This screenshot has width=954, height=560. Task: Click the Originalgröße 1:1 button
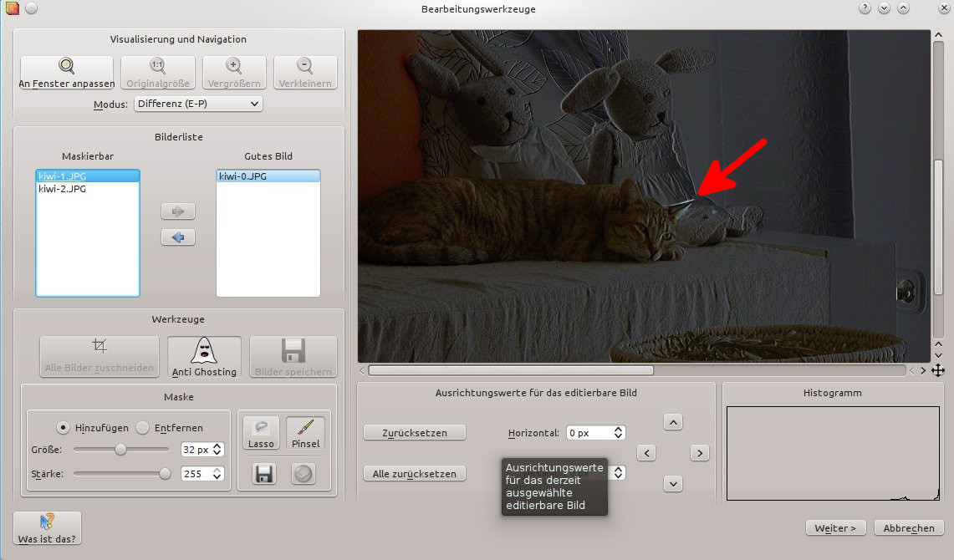(157, 73)
